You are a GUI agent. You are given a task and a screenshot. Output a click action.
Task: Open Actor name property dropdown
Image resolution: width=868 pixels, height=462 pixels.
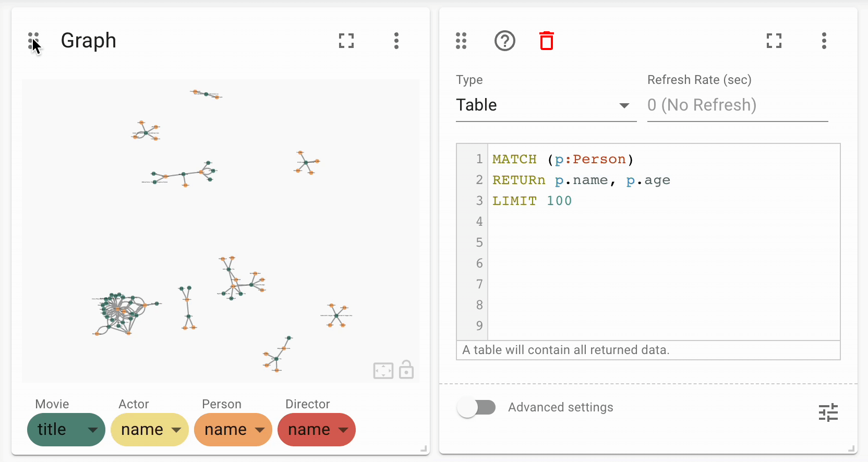point(150,430)
